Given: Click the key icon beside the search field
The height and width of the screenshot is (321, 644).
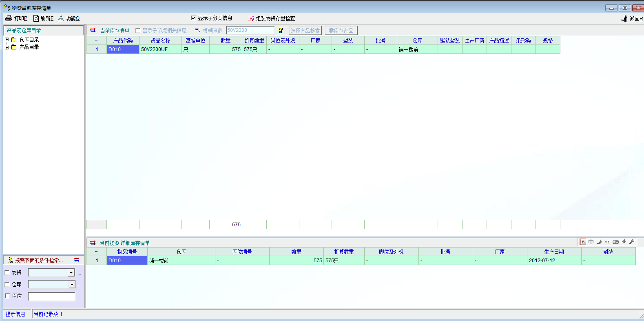Looking at the screenshot, I should (x=281, y=30).
